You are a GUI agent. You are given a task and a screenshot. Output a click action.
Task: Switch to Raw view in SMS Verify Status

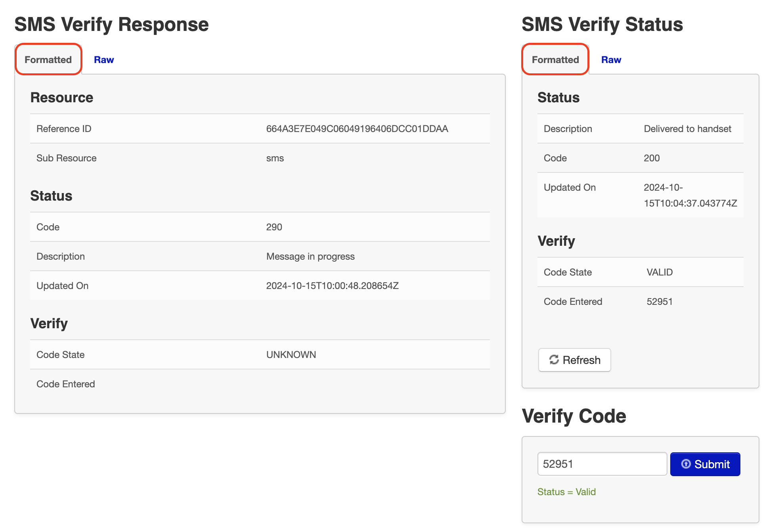(611, 59)
